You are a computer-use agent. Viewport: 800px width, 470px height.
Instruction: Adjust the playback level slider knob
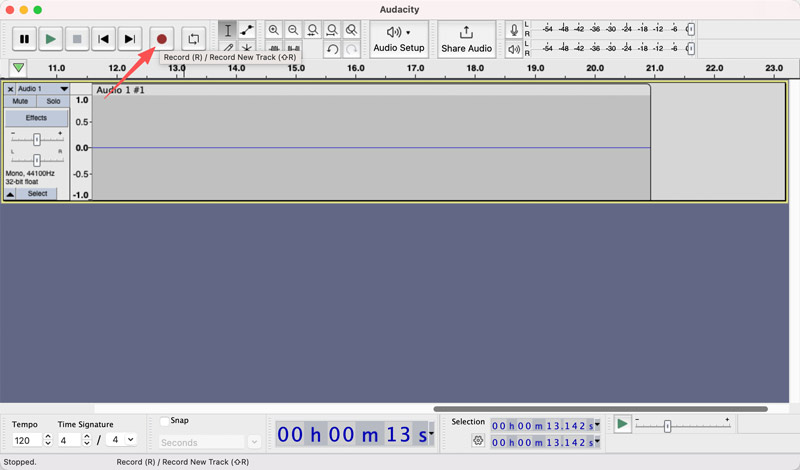coord(690,48)
